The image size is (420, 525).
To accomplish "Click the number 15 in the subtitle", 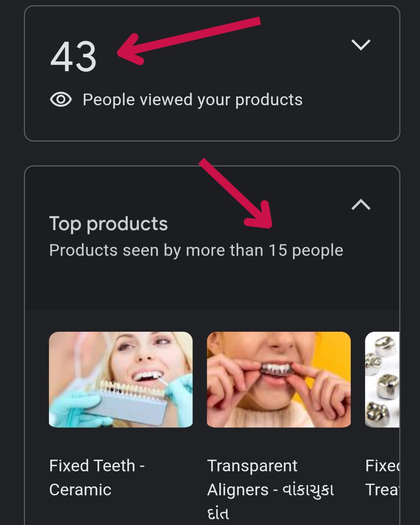I will pos(278,250).
